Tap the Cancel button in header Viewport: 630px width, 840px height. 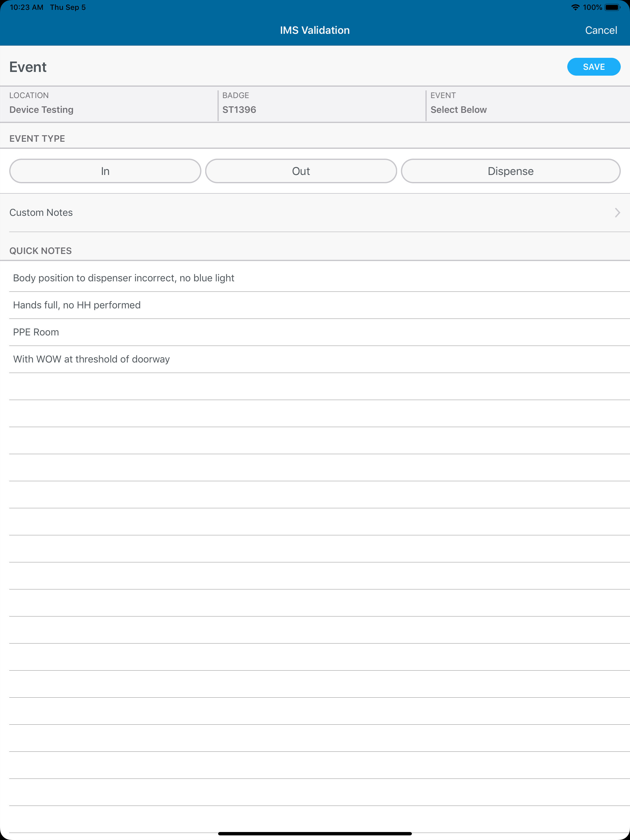[x=601, y=30]
